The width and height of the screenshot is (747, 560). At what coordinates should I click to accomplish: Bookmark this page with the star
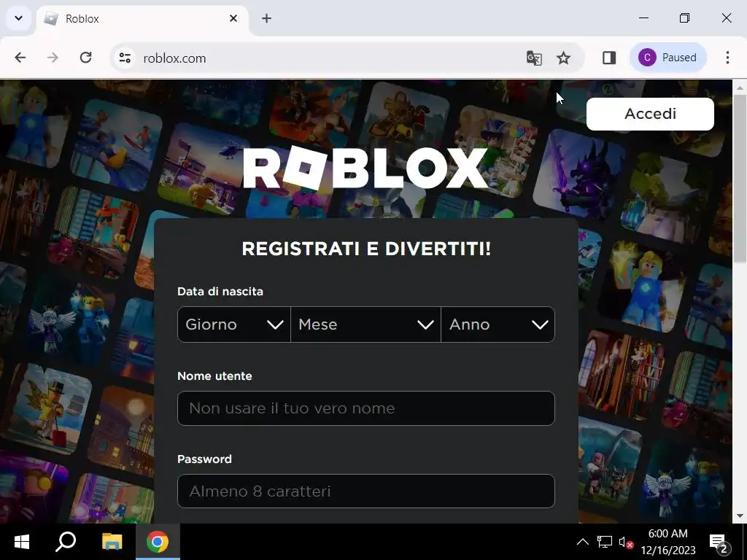coord(564,58)
